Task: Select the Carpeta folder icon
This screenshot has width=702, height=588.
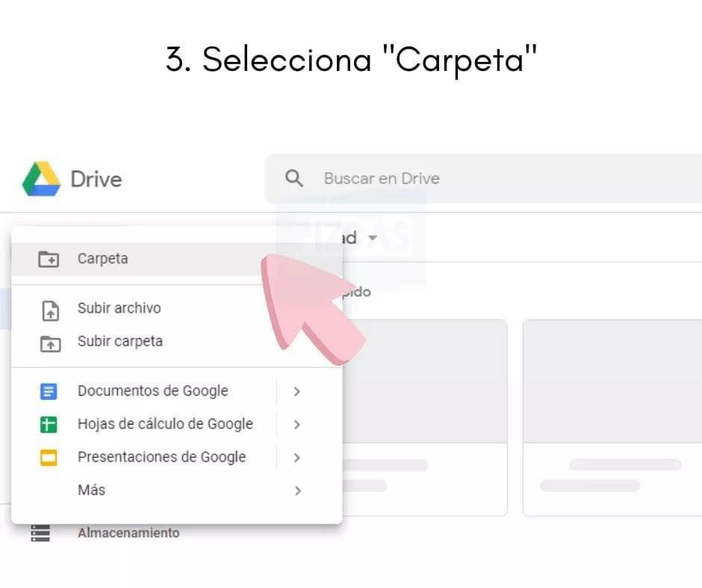Action: (x=48, y=259)
